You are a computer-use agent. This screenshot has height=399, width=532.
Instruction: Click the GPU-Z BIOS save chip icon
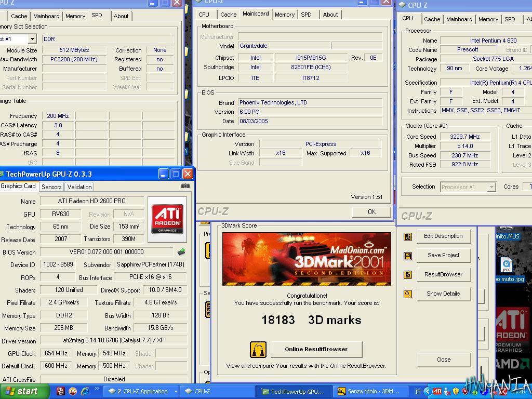pyautogui.click(x=181, y=252)
